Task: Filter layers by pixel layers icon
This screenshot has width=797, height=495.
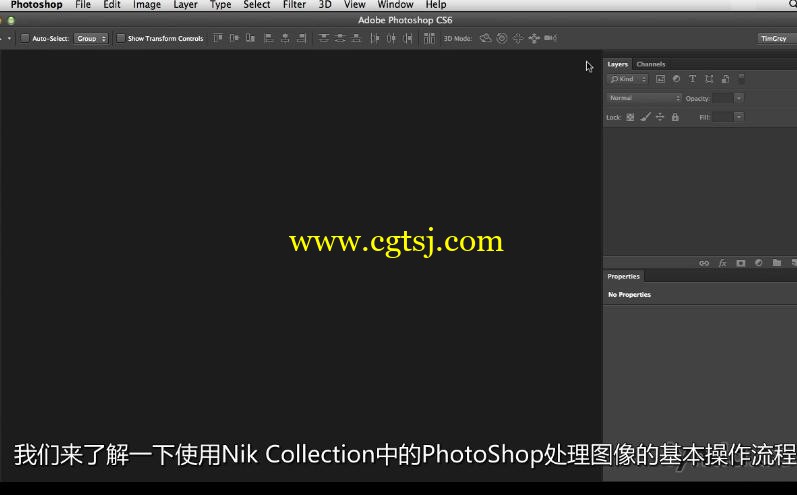Action: point(660,79)
